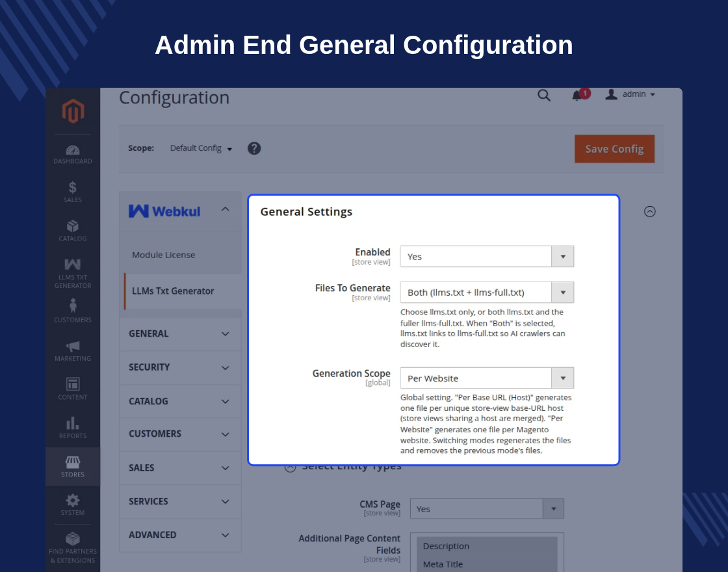Open the LLMs TXT Generator sidebar item

click(72, 274)
